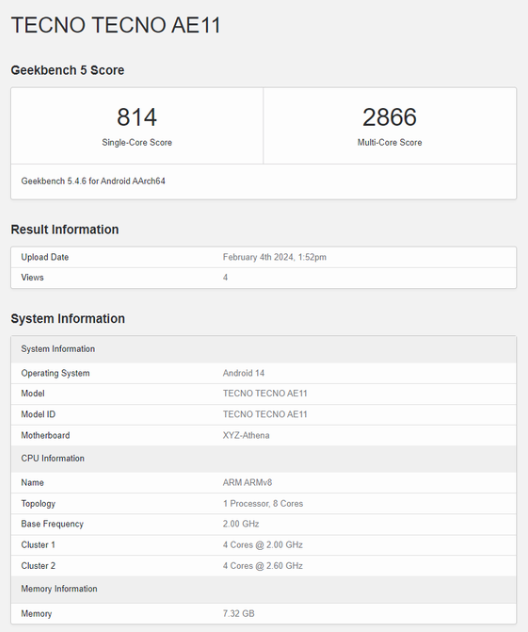Click the Geekbench 5 Score heading
The image size is (528, 632).
67,70
